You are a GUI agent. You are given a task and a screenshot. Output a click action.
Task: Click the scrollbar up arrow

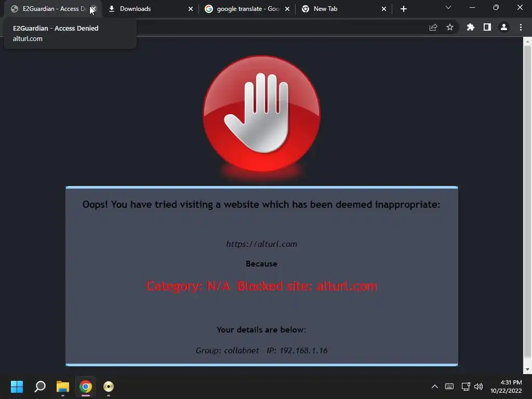527,42
